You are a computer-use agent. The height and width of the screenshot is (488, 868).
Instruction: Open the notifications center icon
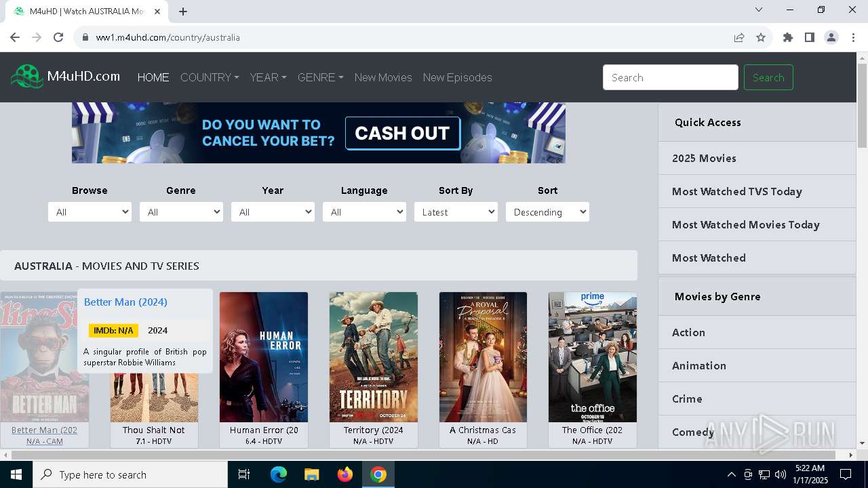(x=846, y=474)
